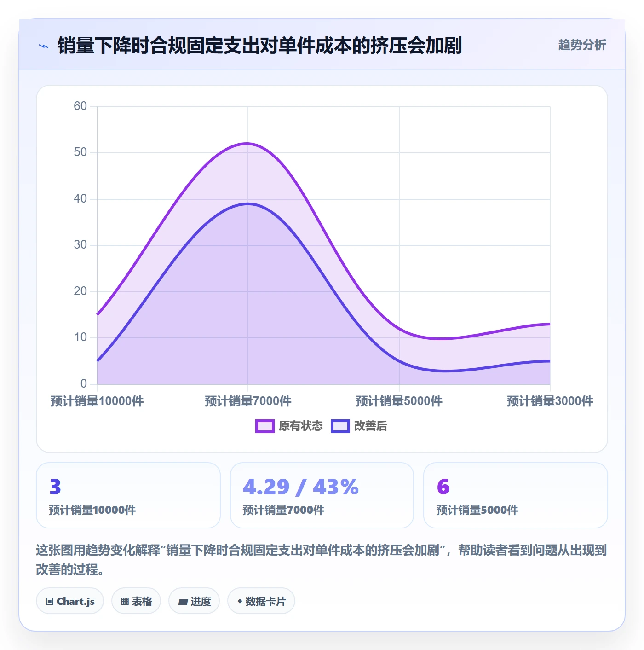Click the axis label 预计销量5000件

coord(399,401)
